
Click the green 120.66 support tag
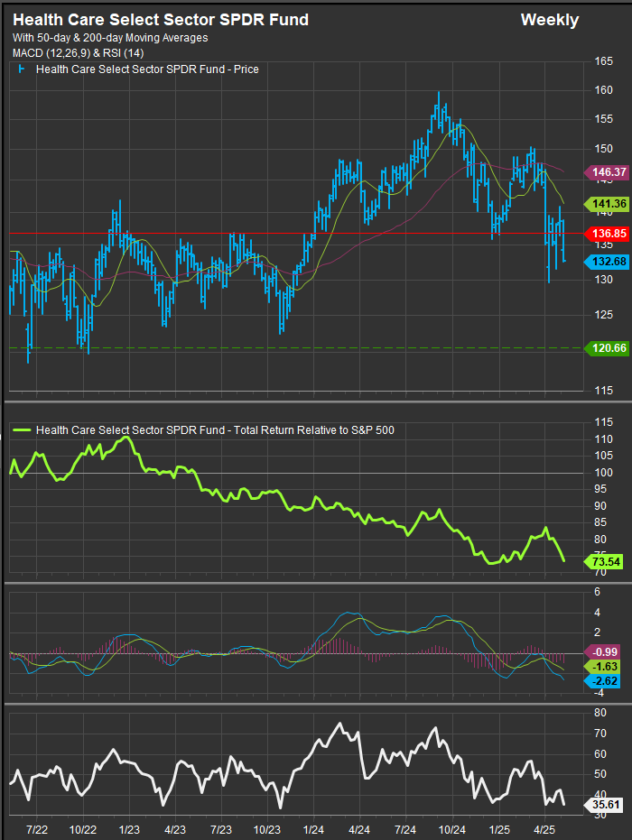click(606, 348)
